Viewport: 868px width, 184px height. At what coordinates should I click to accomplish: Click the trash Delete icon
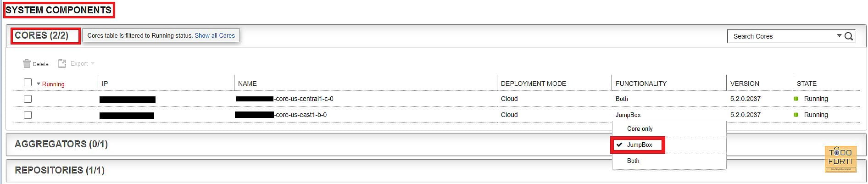[27, 64]
